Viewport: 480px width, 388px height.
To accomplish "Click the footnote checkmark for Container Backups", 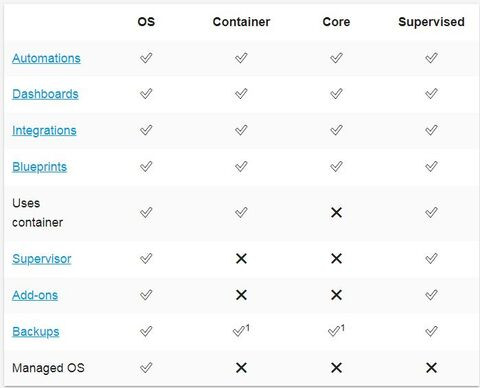I will 241,331.
